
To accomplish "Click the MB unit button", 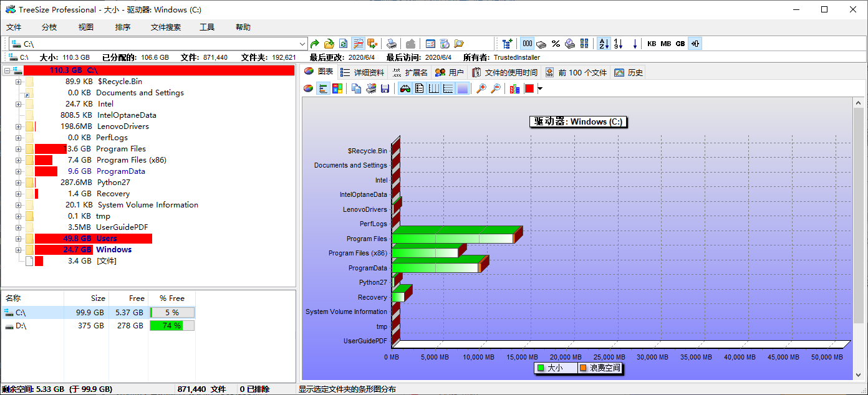I will (666, 44).
